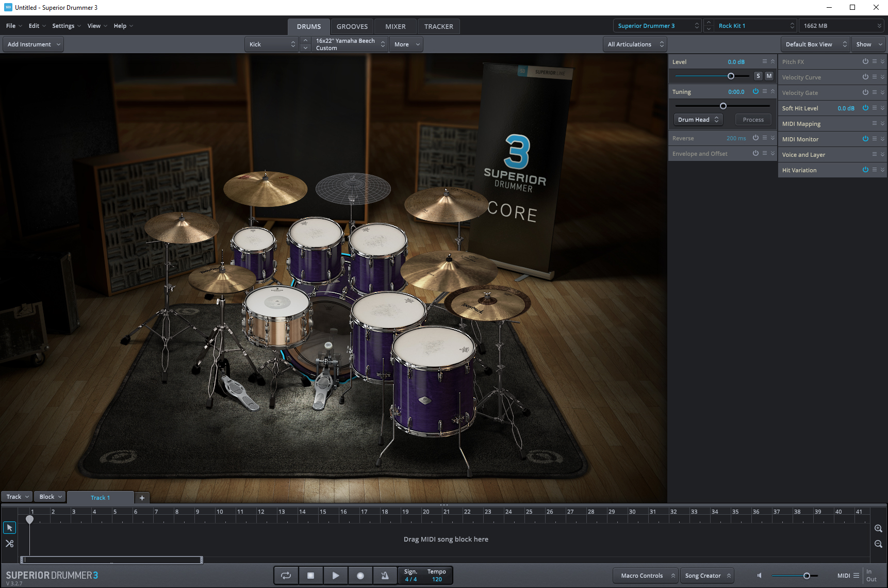Viewport: 888px width, 588px height.
Task: Open the Voice and Layer menu icon
Action: coord(875,154)
